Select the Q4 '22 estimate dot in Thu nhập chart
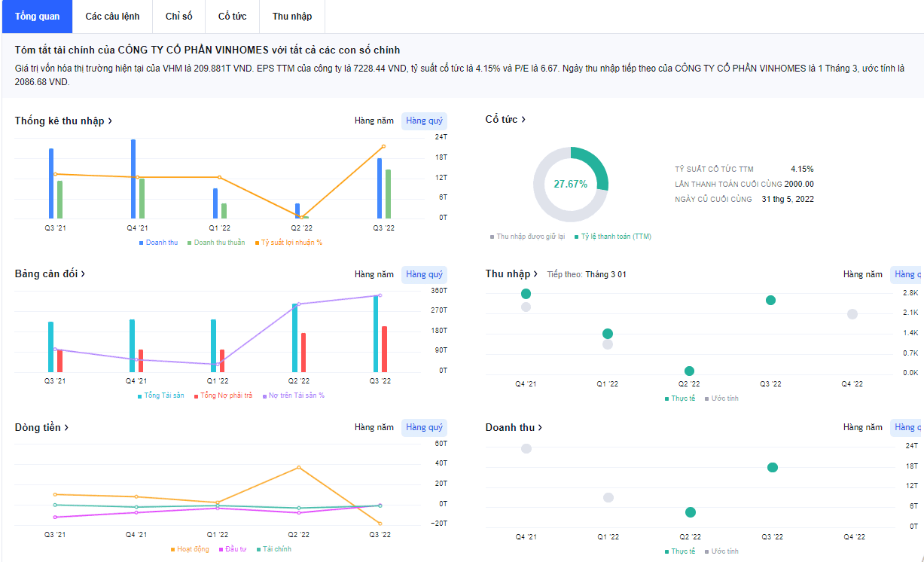This screenshot has width=924, height=562. tap(852, 314)
